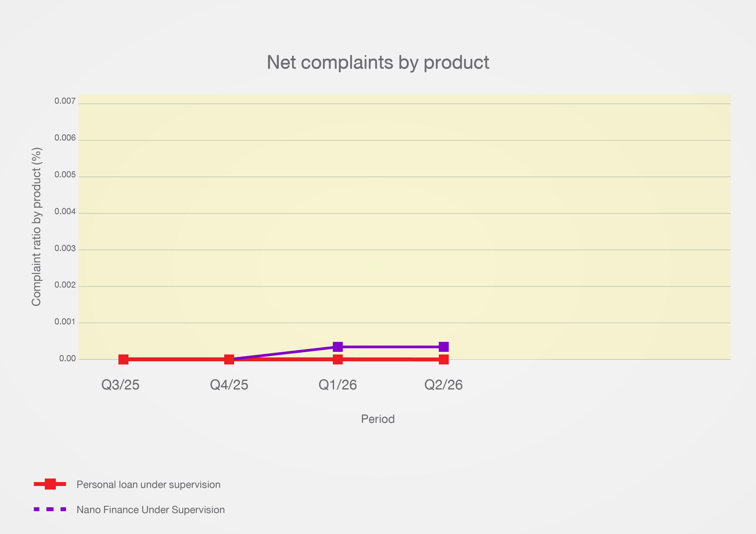Viewport: 756px width, 534px height.
Task: Click the red Q1/26 Personal loan marker
Action: [x=337, y=359]
